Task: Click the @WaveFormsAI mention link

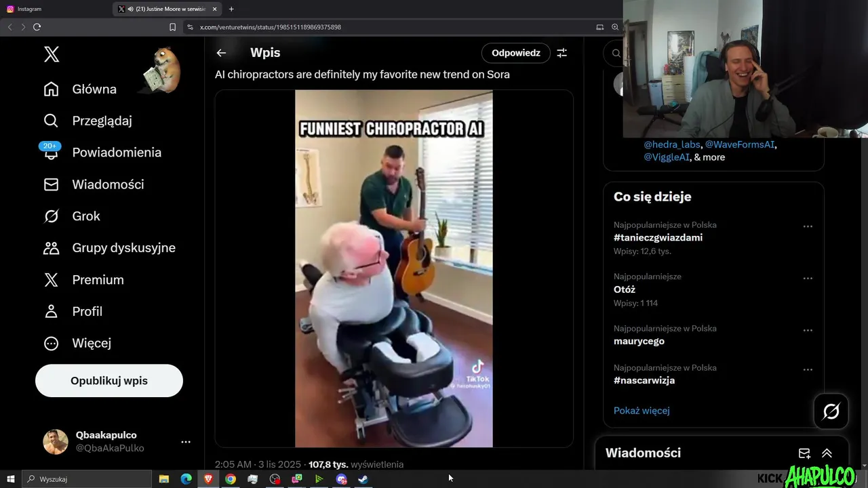Action: click(x=741, y=144)
